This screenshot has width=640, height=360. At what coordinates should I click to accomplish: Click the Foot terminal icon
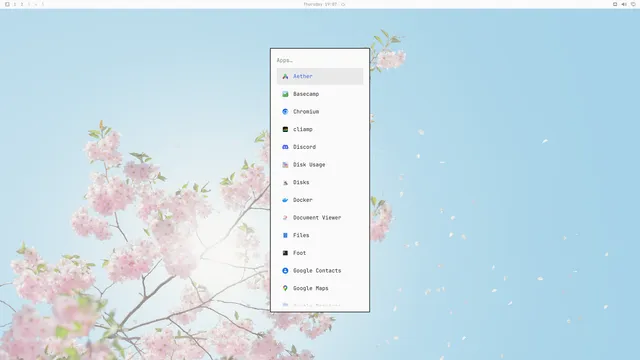point(285,253)
